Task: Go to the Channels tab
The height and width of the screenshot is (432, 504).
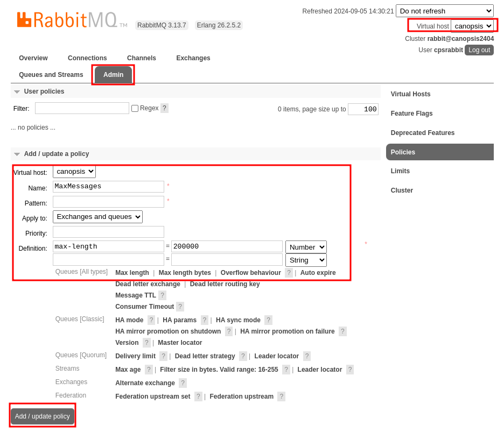Action: [142, 58]
